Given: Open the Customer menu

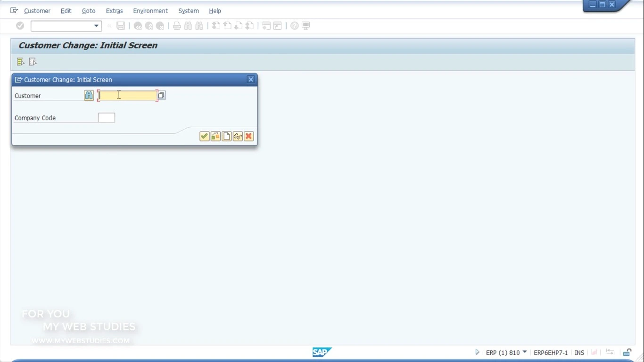Looking at the screenshot, I should pyautogui.click(x=37, y=11).
